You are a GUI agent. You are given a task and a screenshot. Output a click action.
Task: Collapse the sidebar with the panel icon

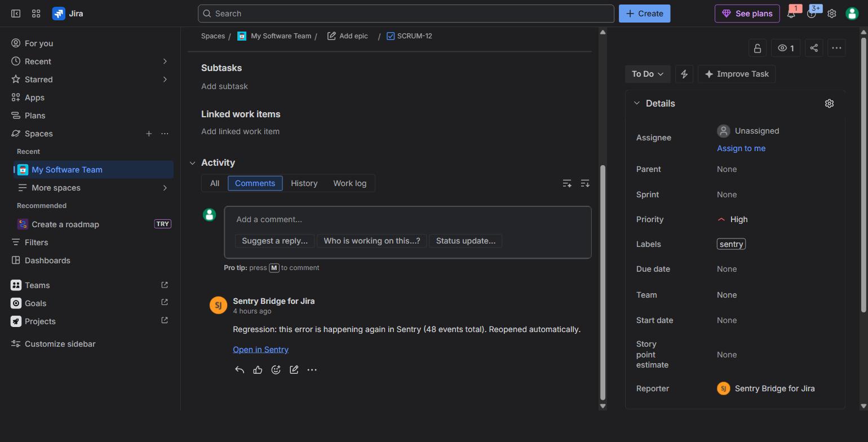click(16, 14)
